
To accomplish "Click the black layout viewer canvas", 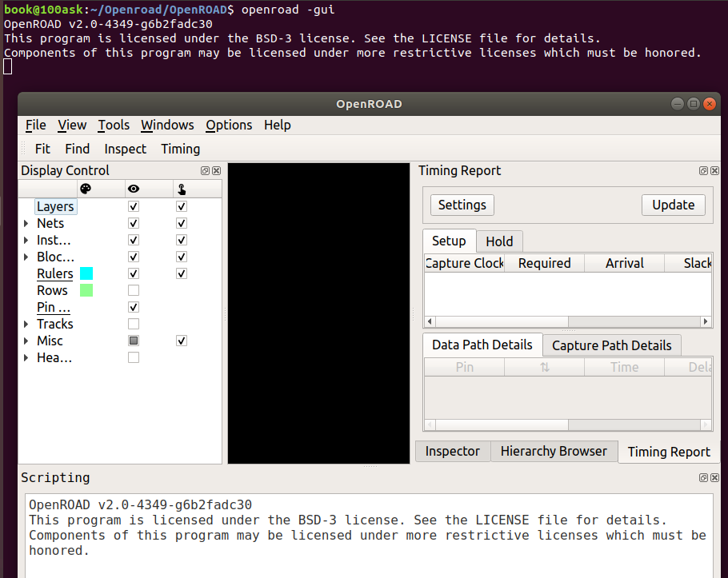I will pos(319,313).
